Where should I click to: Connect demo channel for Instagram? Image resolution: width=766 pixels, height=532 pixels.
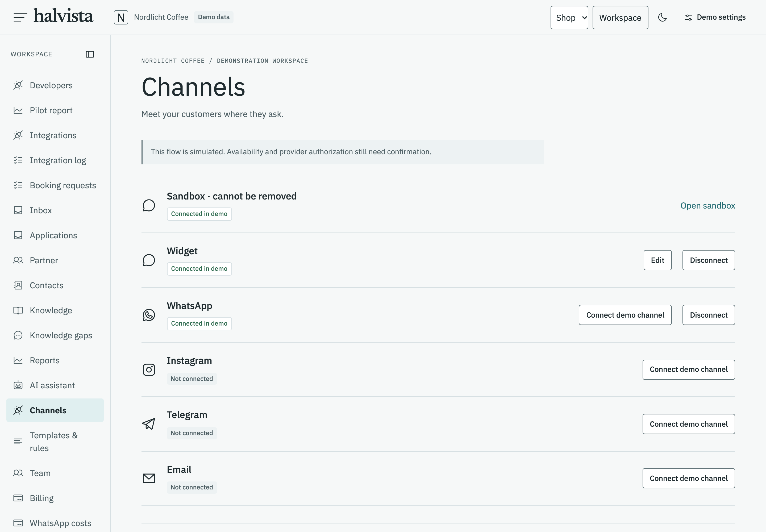tap(689, 370)
